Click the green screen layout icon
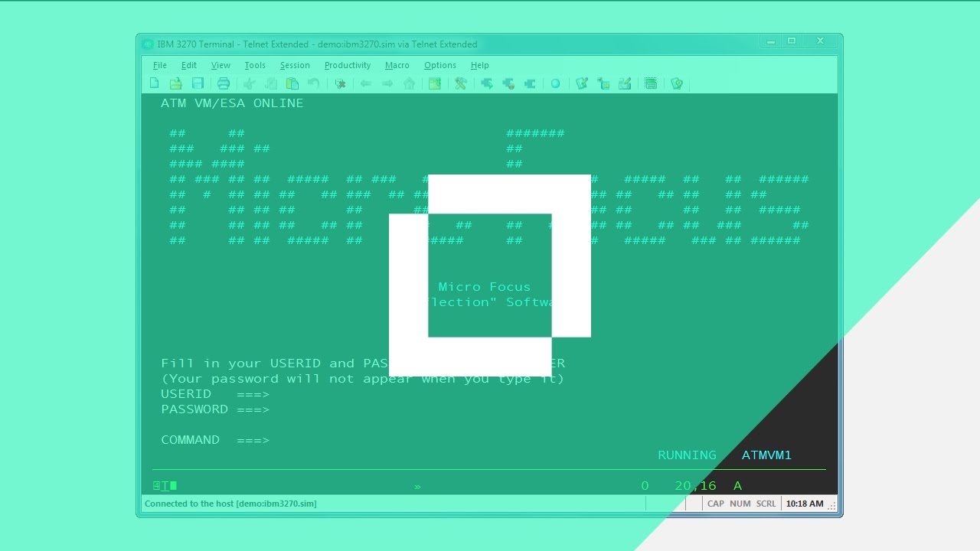The image size is (980, 551). pyautogui.click(x=651, y=83)
